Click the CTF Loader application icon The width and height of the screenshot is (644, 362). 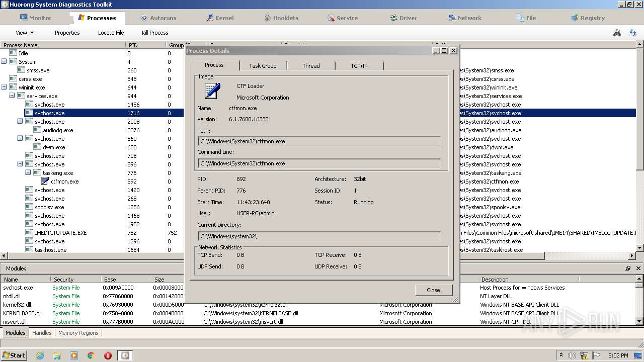pyautogui.click(x=213, y=91)
